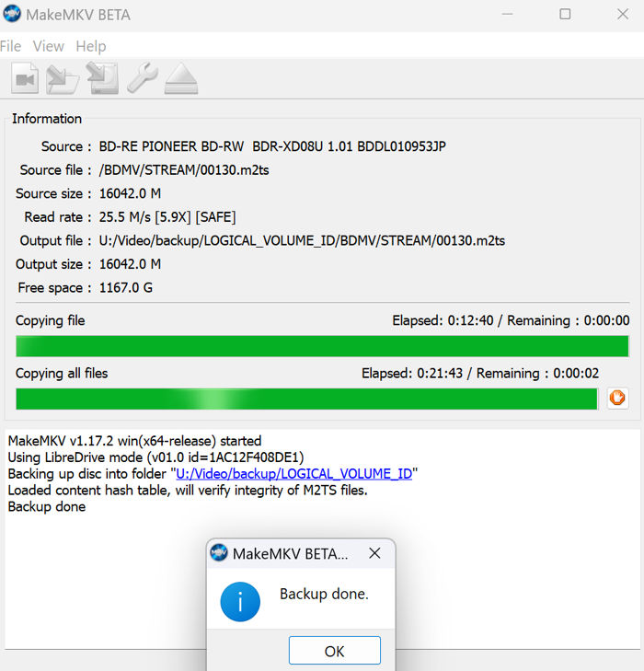
Task: Click the Free space value 1167.0 G
Action: (126, 287)
